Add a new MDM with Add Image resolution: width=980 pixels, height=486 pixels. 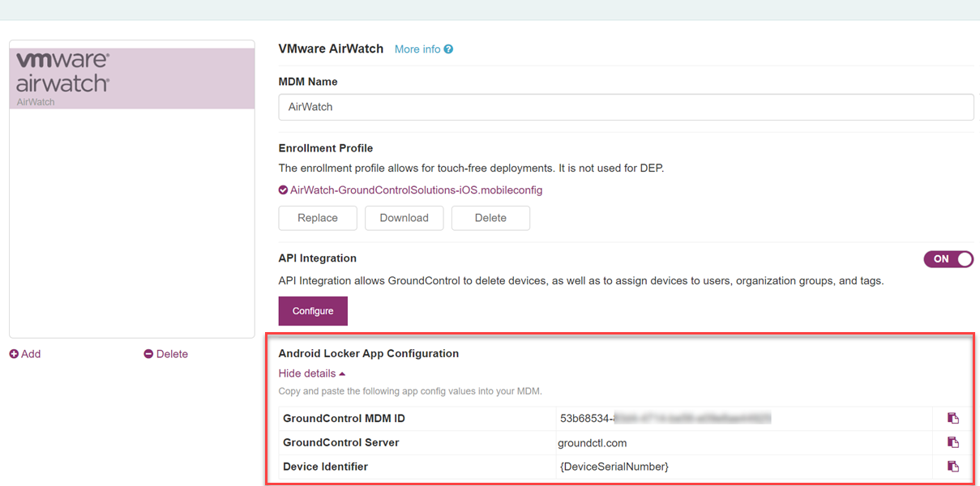pyautogui.click(x=25, y=354)
